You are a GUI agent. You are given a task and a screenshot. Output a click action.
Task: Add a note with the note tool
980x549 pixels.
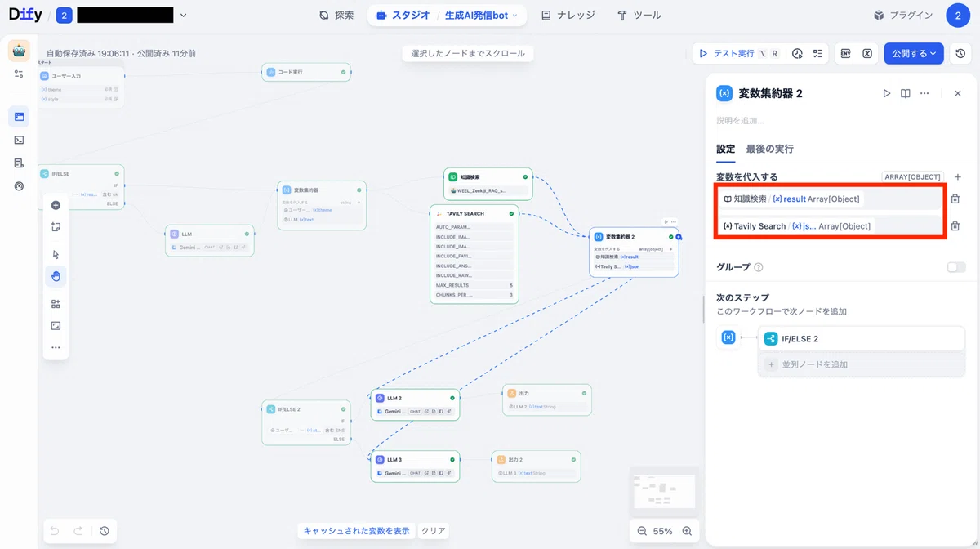point(56,227)
